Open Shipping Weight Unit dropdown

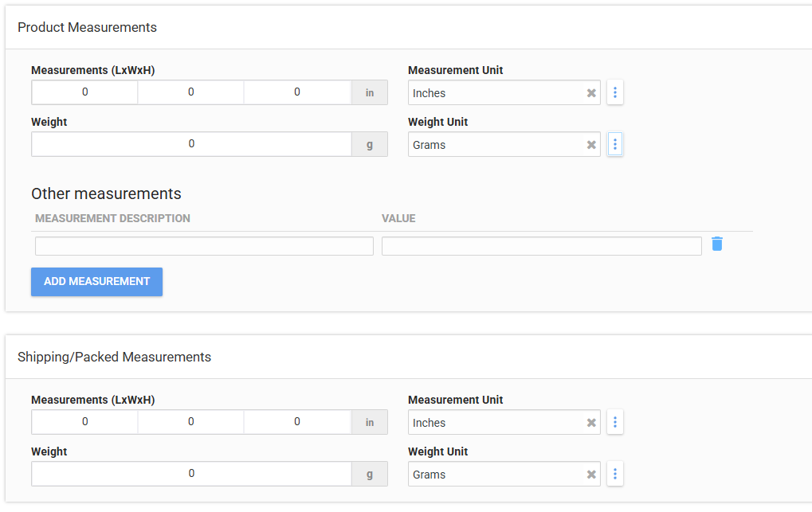[x=494, y=475]
